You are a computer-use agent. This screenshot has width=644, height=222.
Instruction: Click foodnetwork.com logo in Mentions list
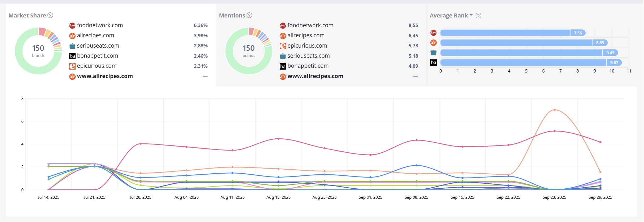283,26
